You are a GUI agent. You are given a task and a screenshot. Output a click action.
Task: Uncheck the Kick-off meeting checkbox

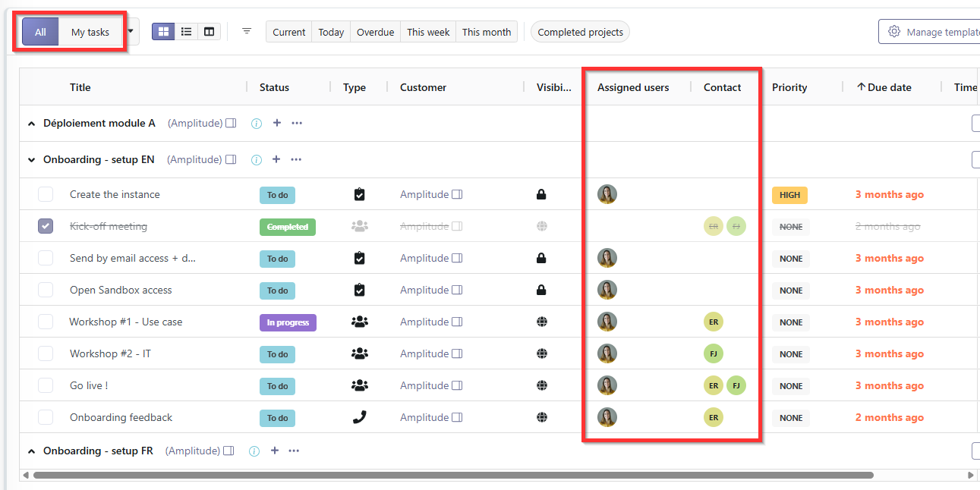[46, 227]
